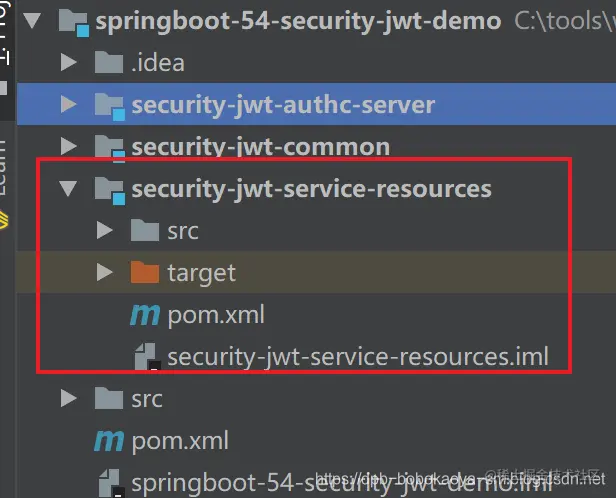The height and width of the screenshot is (498, 616).
Task: Click the root project module folder icon
Action: click(73, 23)
